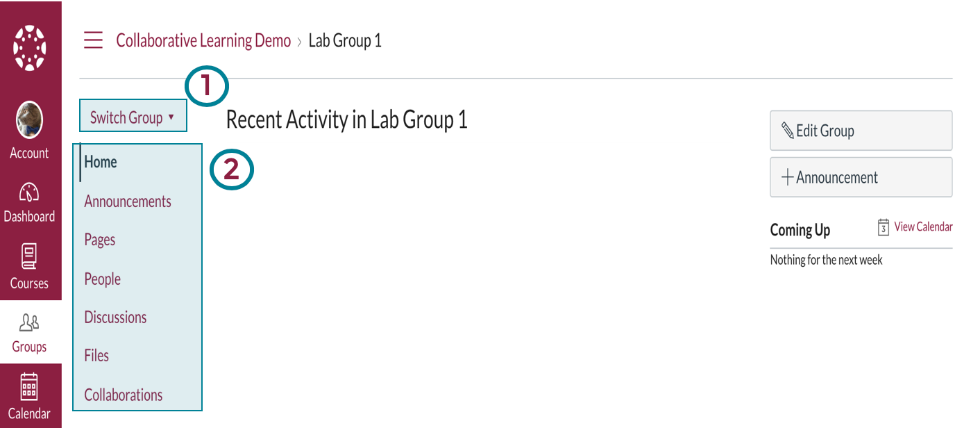
Task: Open group Announcements in navigation
Action: pos(128,201)
